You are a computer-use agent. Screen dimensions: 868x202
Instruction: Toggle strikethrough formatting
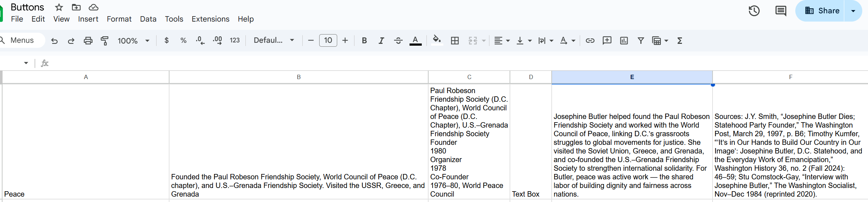pos(398,41)
